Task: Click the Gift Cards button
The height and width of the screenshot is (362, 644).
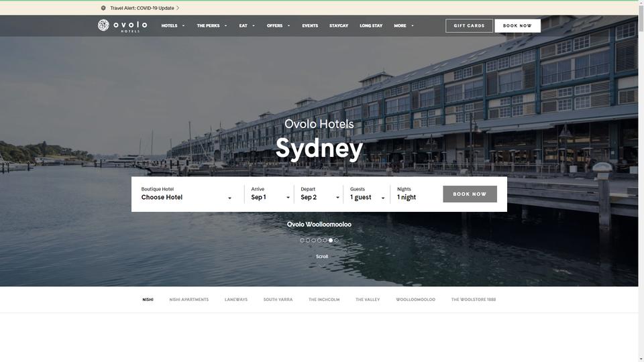Action: (x=469, y=25)
